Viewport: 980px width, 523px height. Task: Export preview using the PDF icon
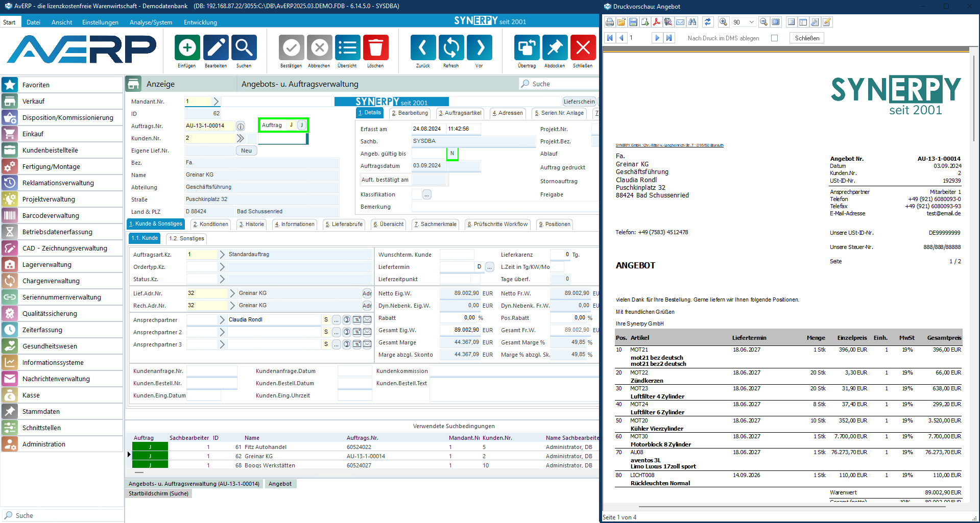[657, 22]
